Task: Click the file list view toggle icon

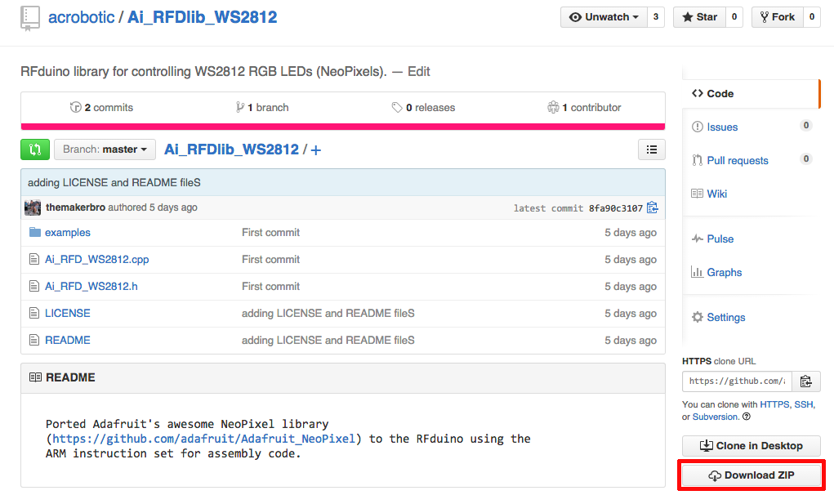Action: [x=652, y=149]
